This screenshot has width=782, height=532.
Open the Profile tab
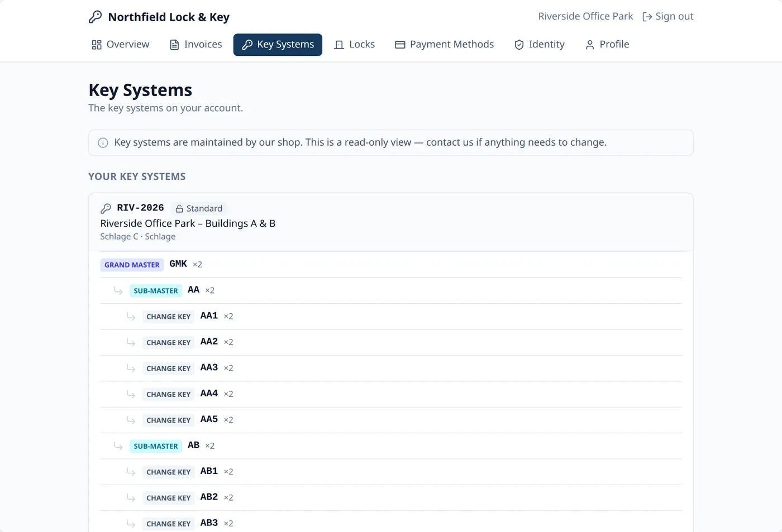(x=607, y=45)
